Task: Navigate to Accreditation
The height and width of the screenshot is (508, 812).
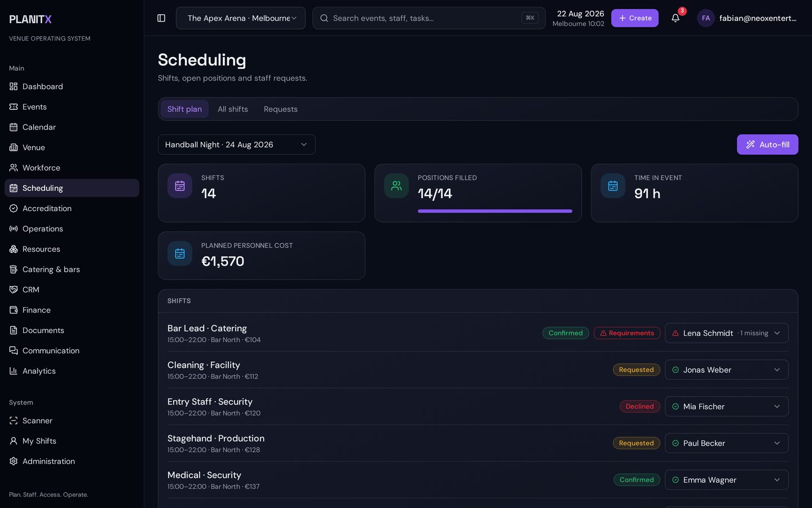Action: (x=72, y=208)
